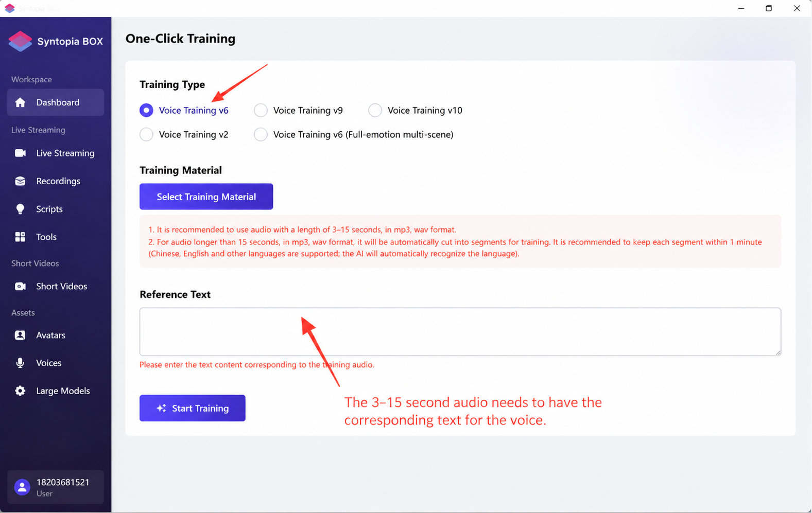Minimize the Syntopia BOX window
The width and height of the screenshot is (812, 513).
tap(741, 8)
